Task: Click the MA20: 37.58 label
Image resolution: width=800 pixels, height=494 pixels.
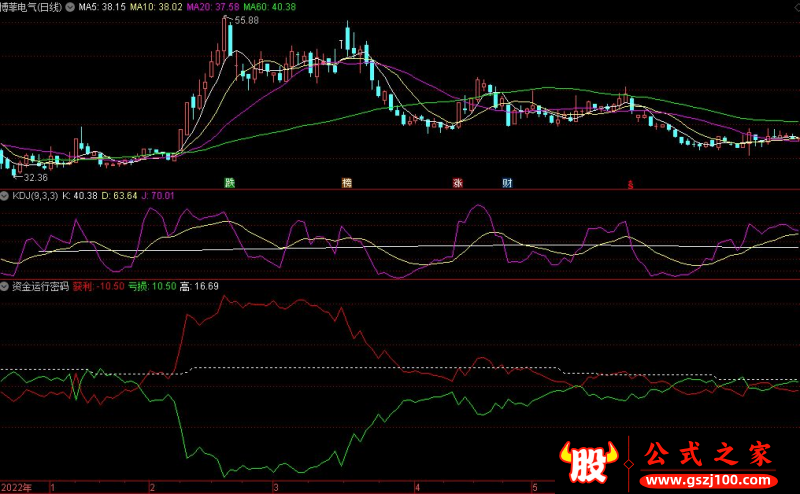Action: 213,7
